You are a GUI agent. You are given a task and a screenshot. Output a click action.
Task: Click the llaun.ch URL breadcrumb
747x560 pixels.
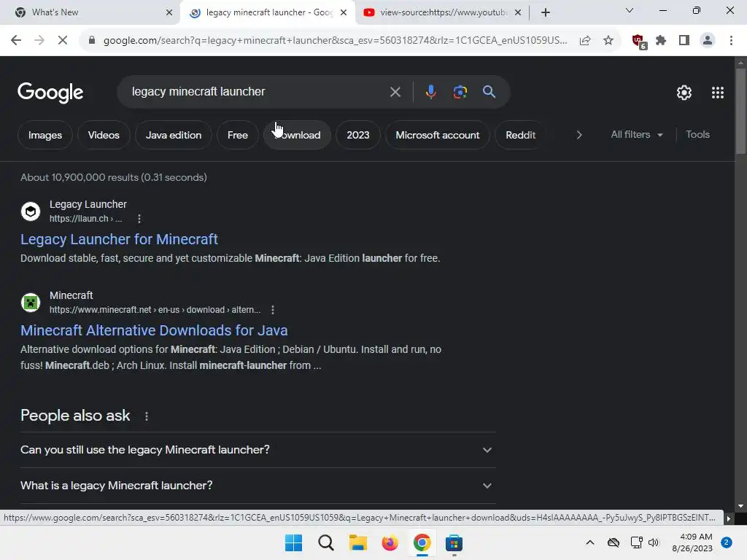86,219
